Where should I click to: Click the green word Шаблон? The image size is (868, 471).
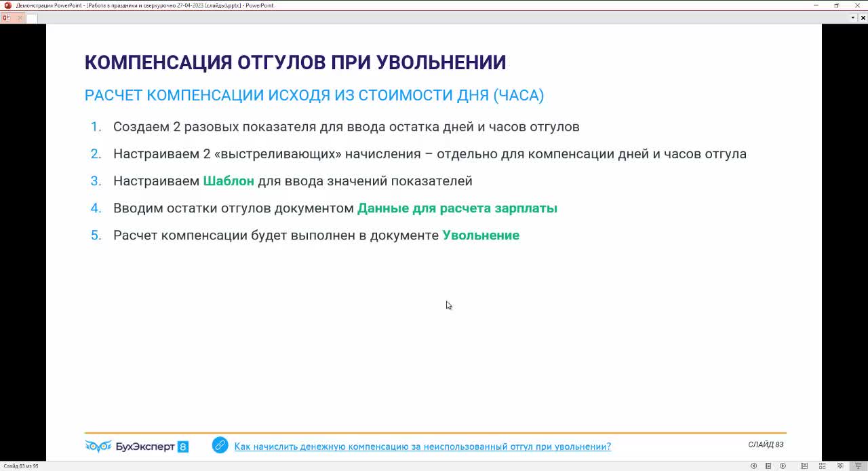229,181
